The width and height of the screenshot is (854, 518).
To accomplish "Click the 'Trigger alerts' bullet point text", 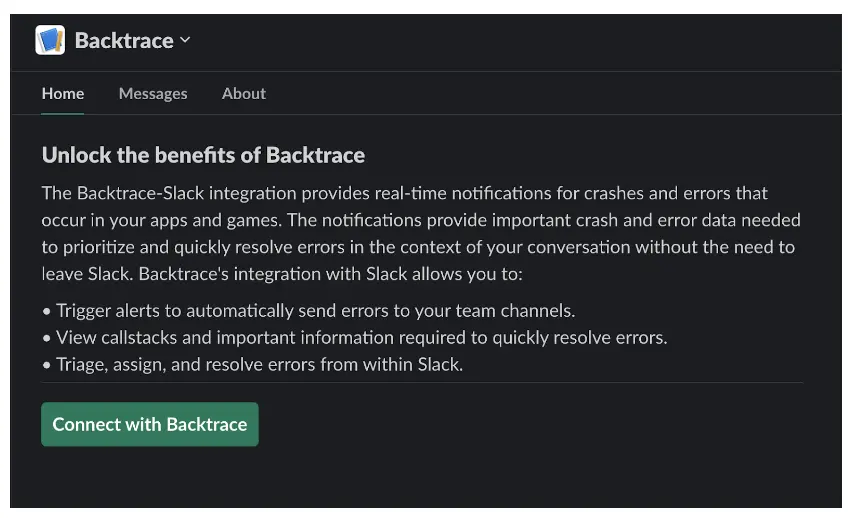I will [x=315, y=310].
